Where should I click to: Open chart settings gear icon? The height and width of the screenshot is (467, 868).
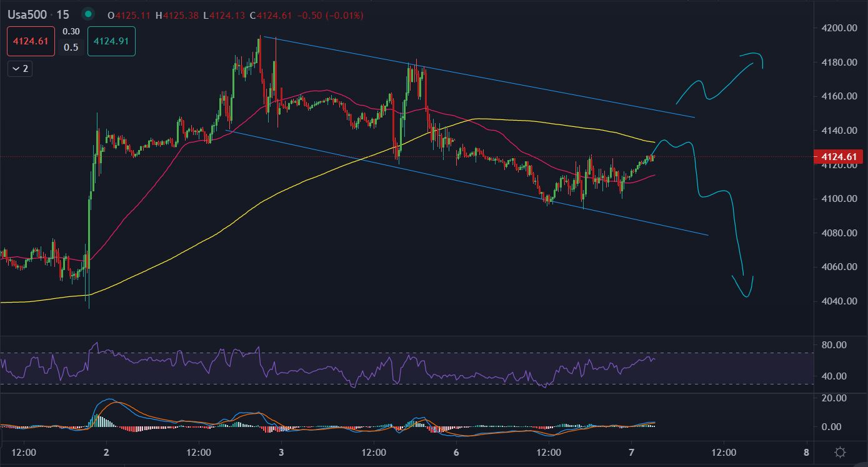[841, 452]
